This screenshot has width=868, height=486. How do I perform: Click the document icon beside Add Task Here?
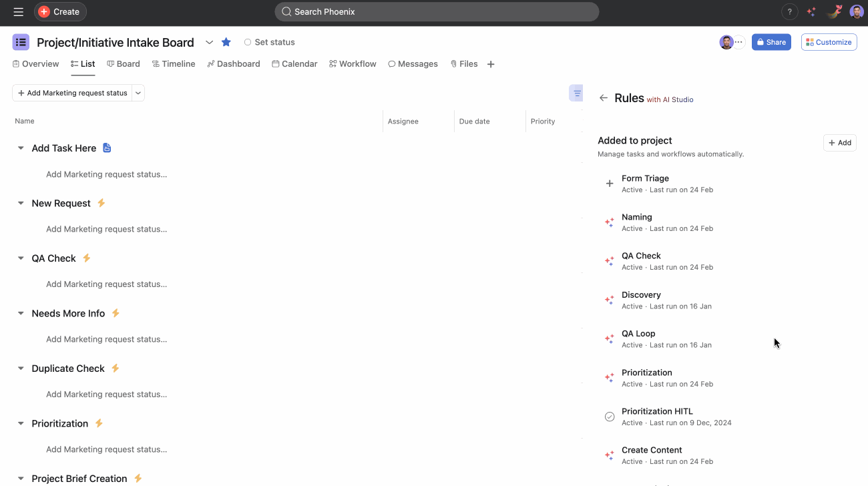(107, 148)
